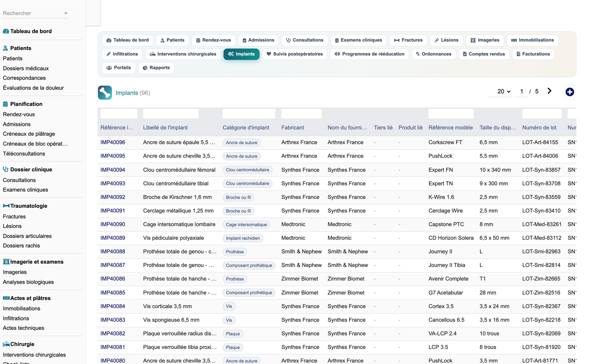Sort by Référence implant column header
Viewport: 589px width, 364px height.
pos(117,128)
